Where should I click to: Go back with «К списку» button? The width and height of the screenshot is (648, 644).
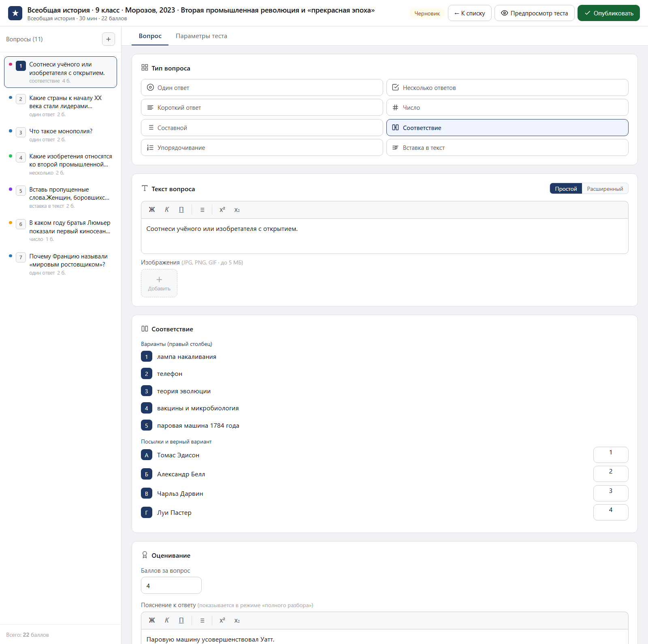point(470,13)
